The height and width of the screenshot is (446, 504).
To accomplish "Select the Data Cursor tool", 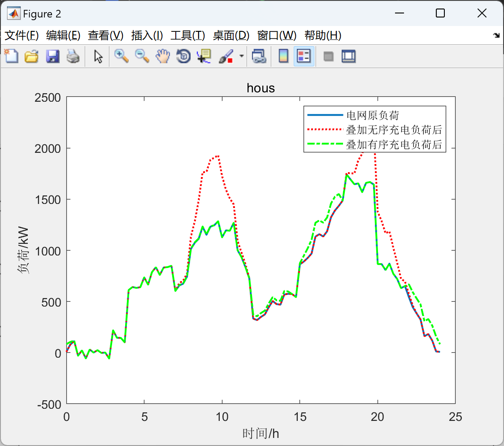I will point(204,56).
